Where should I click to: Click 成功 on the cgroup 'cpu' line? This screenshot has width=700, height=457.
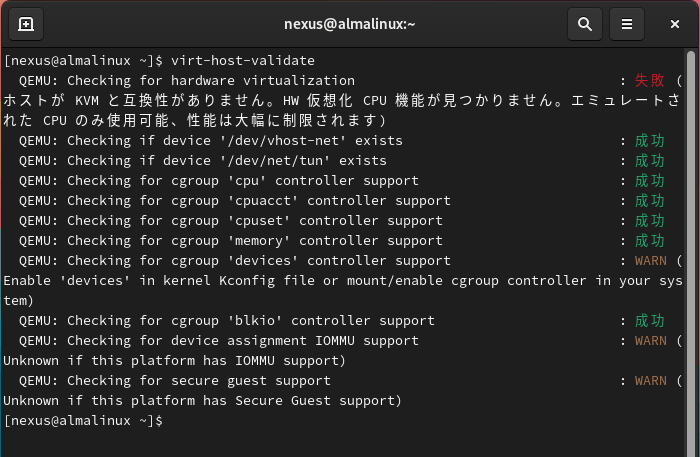pos(649,181)
